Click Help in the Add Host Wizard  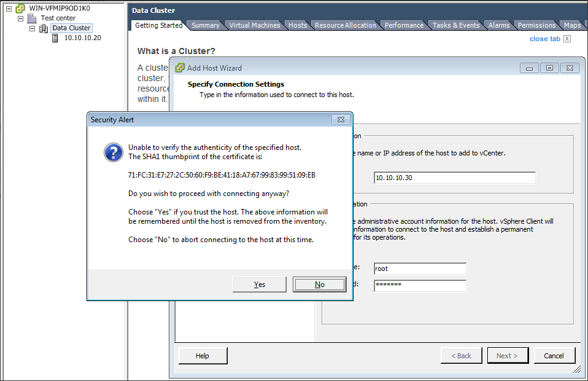(x=203, y=355)
